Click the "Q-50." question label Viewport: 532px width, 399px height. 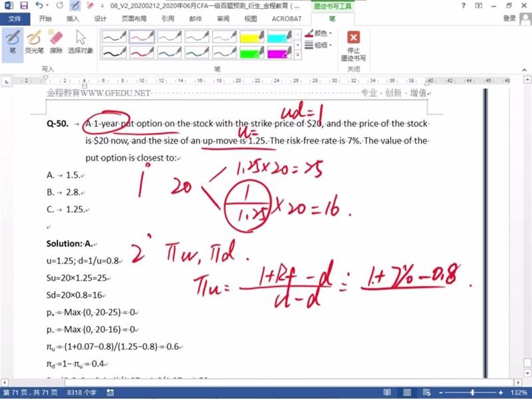pyautogui.click(x=57, y=124)
